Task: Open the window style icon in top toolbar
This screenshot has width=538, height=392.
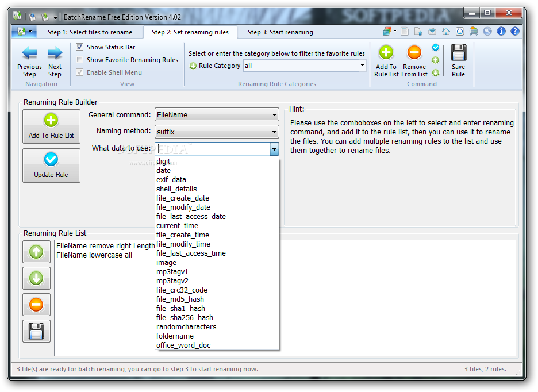Action: (x=387, y=32)
